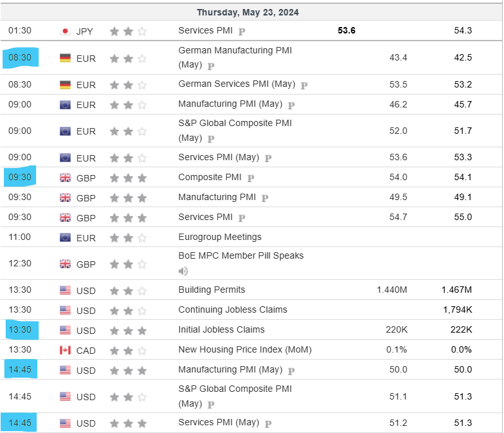The width and height of the screenshot is (504, 433).
Task: Open the Building Permits event link
Action: pyautogui.click(x=212, y=290)
